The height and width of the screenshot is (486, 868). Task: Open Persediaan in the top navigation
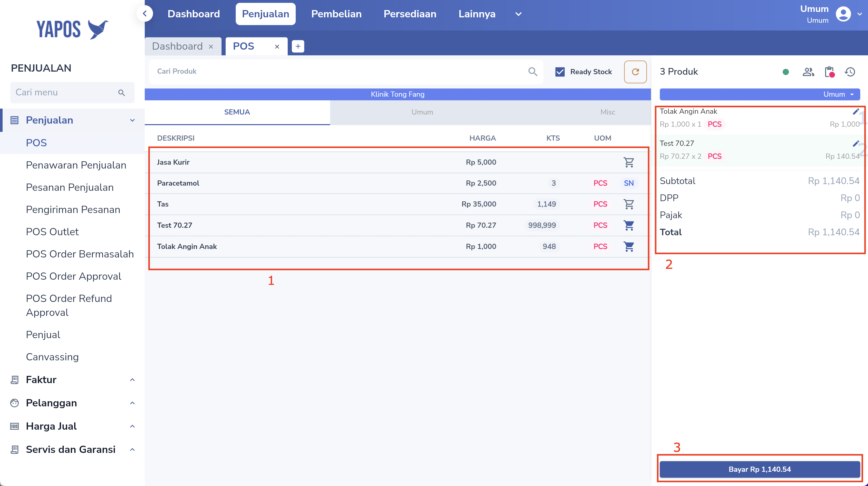tap(410, 14)
